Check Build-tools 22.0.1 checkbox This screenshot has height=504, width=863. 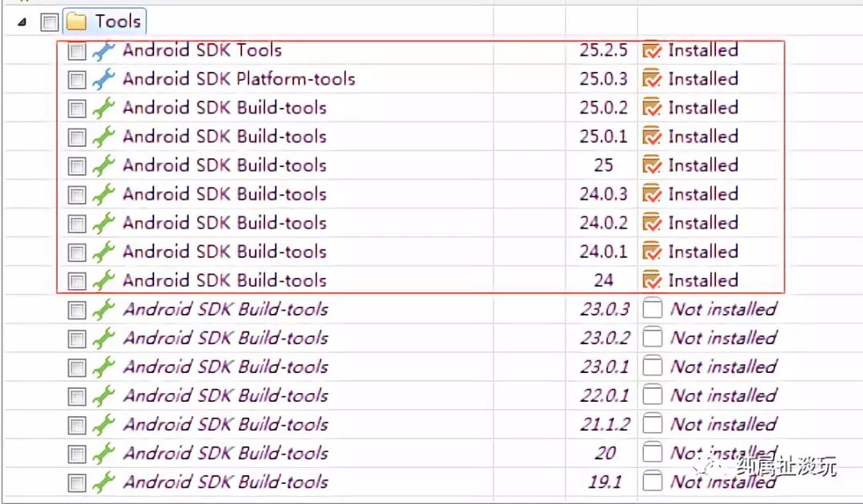[77, 397]
